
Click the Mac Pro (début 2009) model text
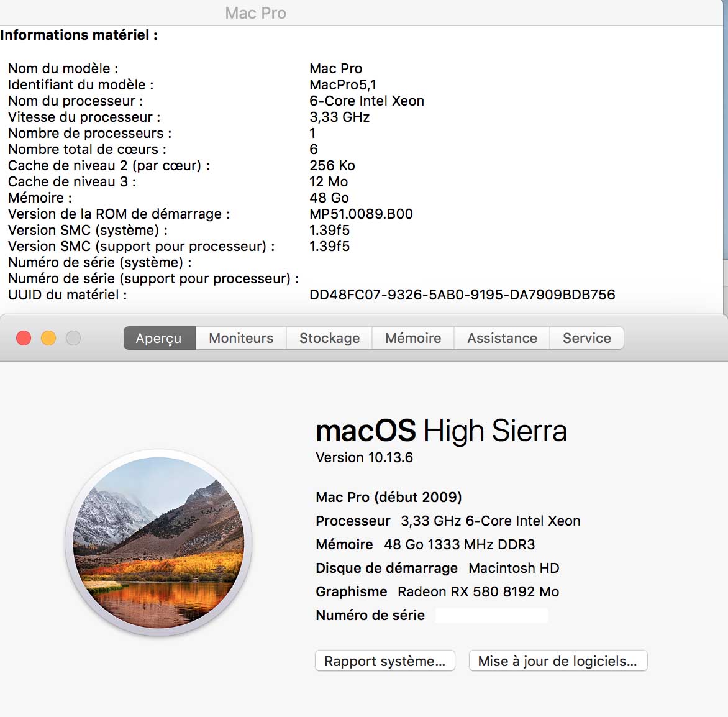pyautogui.click(x=389, y=497)
